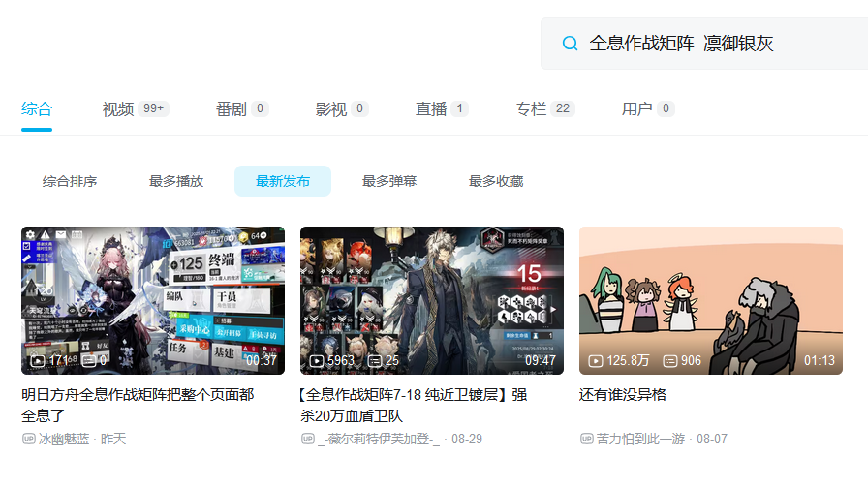Focus the search field containing 全息作战矩阵 凛御银灰

point(704,44)
